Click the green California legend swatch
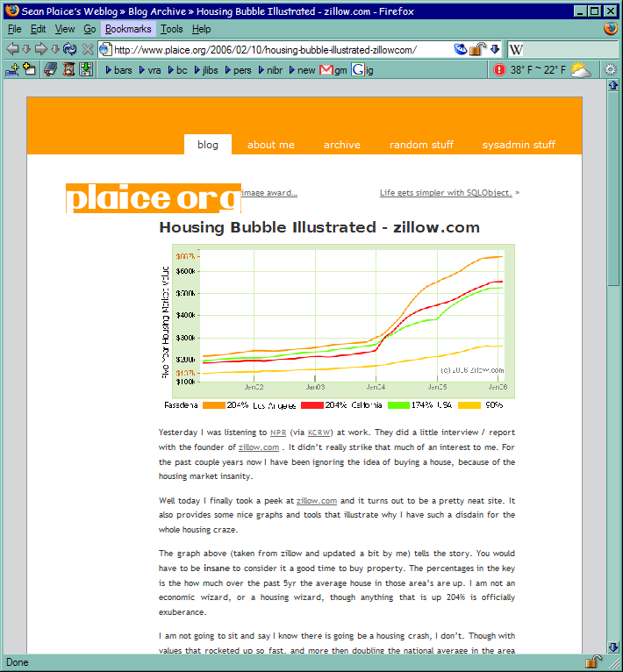 click(x=398, y=405)
